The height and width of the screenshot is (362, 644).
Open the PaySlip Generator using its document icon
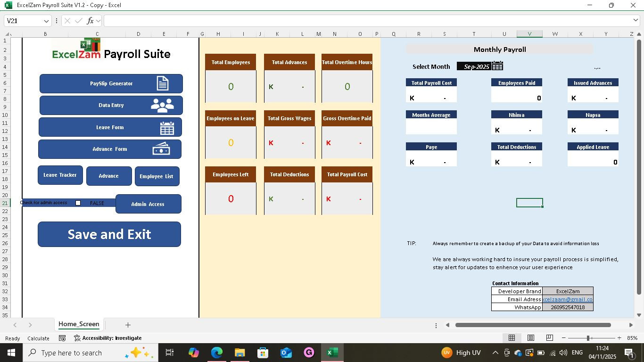click(x=163, y=83)
